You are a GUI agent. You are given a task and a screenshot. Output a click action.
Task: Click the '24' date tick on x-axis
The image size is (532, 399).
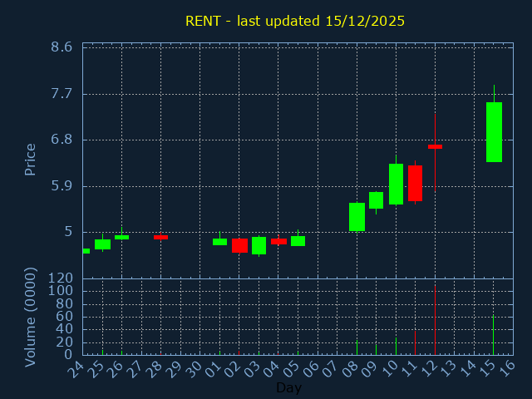[76, 367]
